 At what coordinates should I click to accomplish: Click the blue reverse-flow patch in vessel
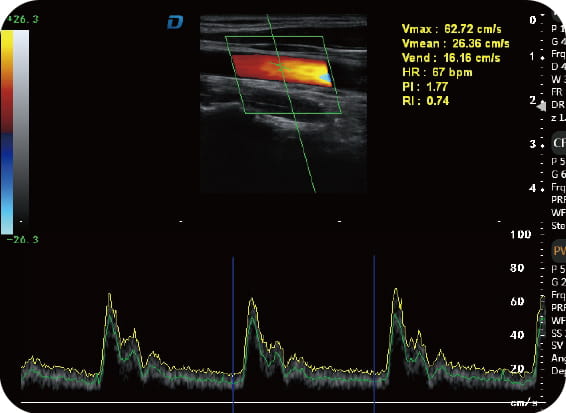(325, 78)
